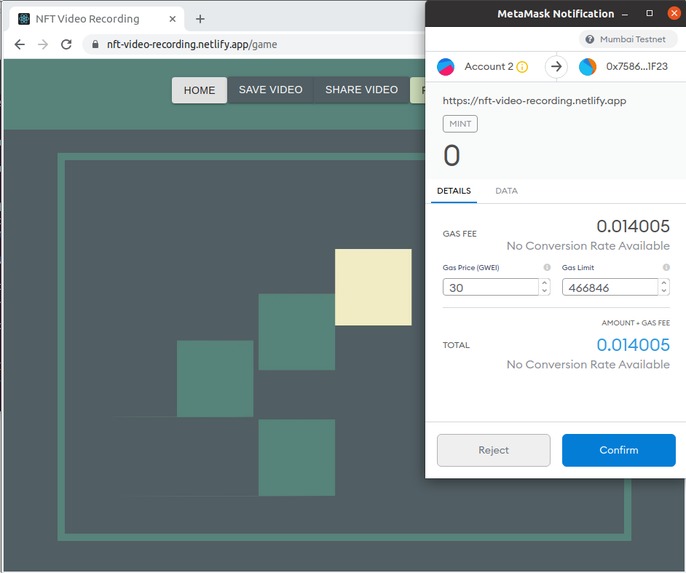Viewport: 686px width, 573px height.
Task: Reject the MetaMask transaction
Action: click(494, 450)
